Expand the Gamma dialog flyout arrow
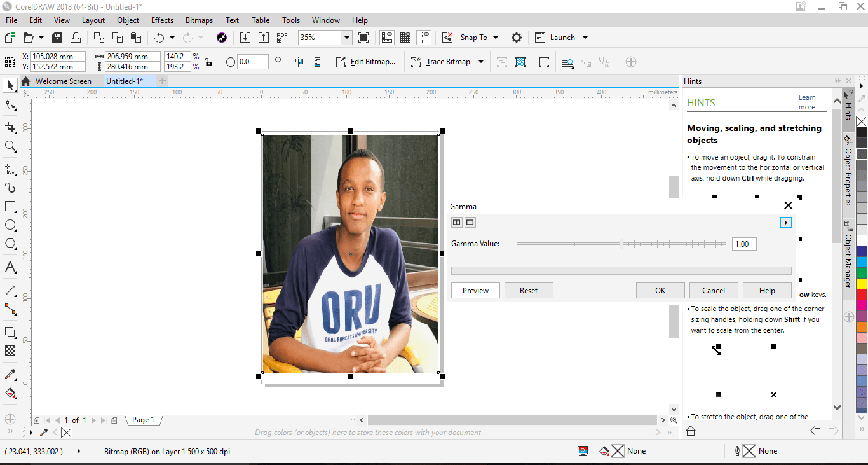 point(786,222)
